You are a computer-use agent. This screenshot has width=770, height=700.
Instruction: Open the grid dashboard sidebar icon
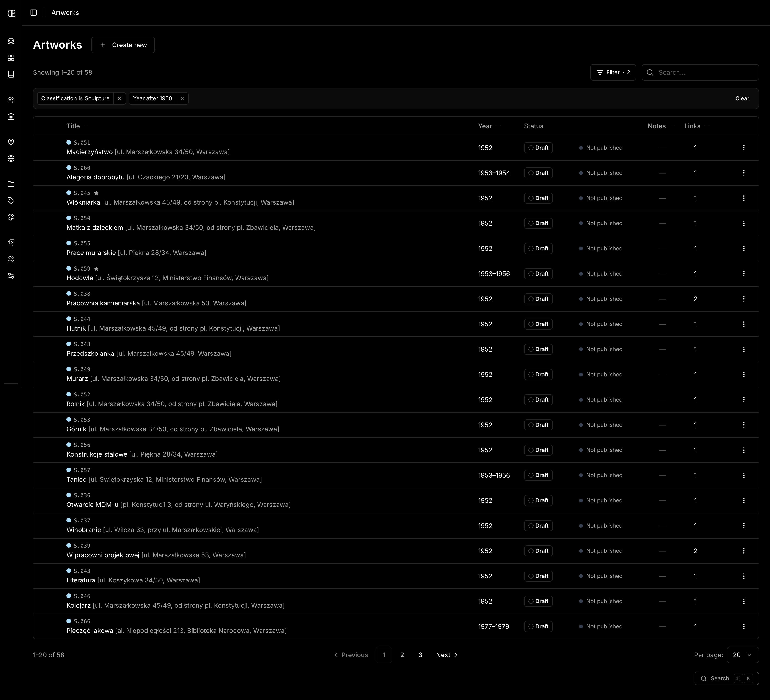[11, 58]
